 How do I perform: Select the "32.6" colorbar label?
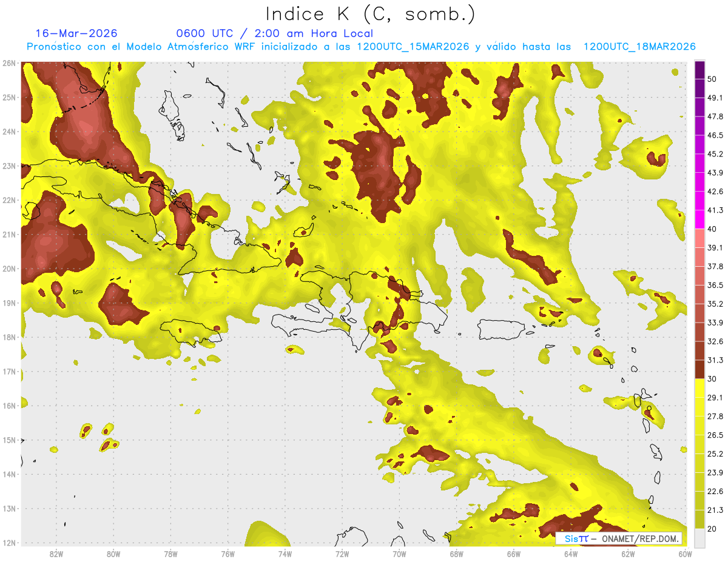715,341
